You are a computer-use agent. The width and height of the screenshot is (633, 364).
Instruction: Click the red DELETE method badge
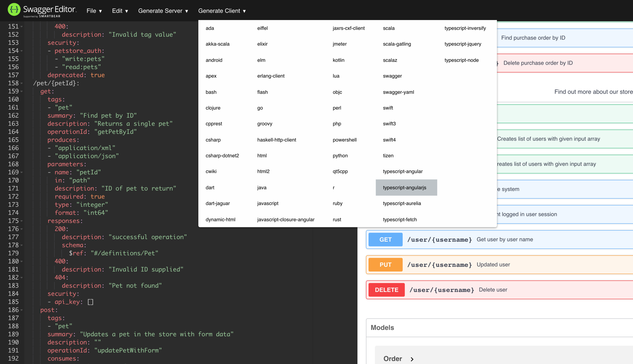tap(386, 290)
